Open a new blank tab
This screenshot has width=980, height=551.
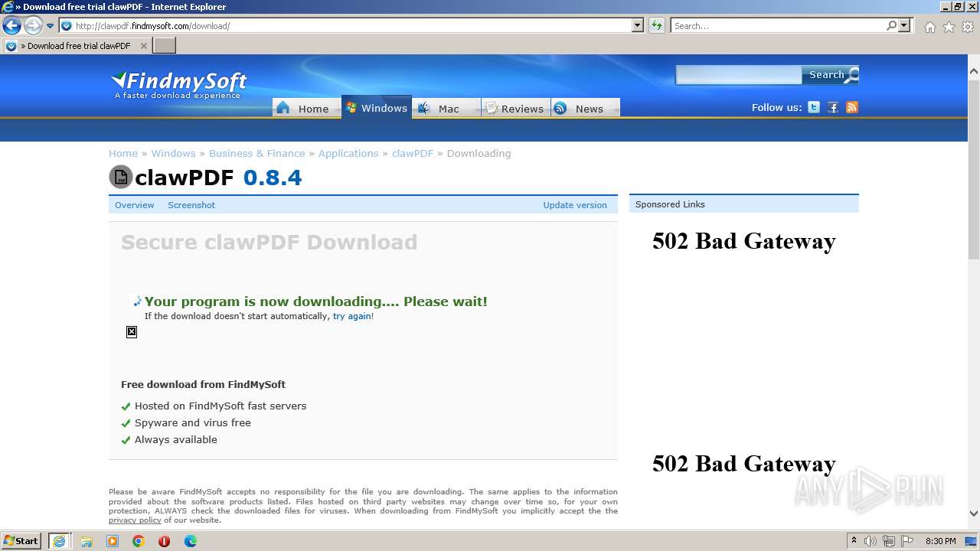click(165, 46)
